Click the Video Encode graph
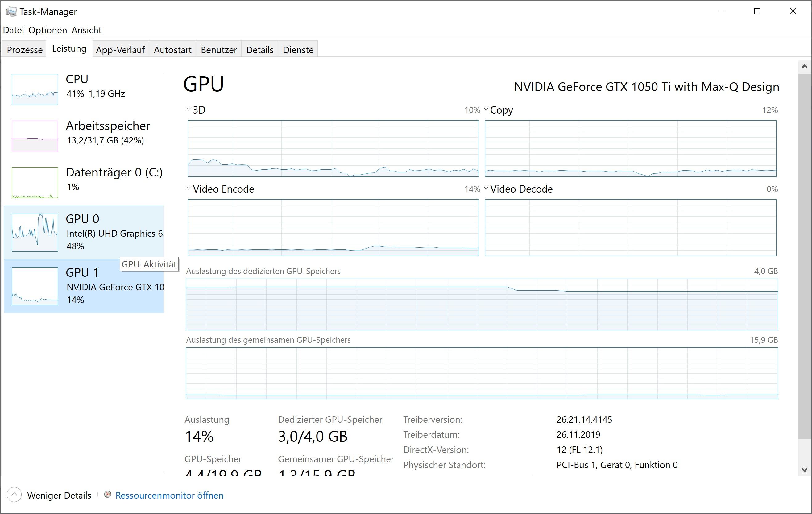Screen dimensions: 812x514 333,228
